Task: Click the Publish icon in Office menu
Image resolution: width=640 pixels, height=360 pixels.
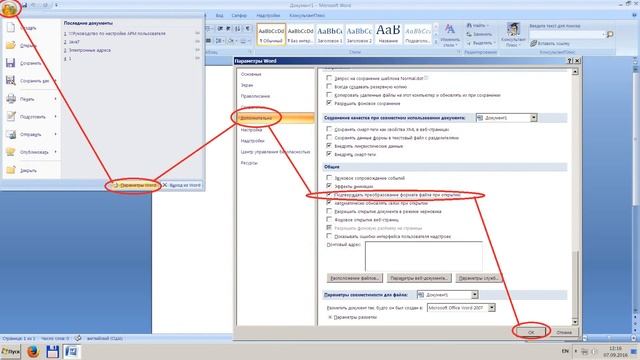Action: (11, 152)
